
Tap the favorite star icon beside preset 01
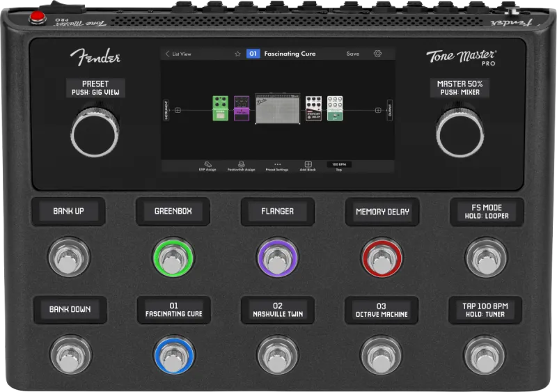coord(237,54)
